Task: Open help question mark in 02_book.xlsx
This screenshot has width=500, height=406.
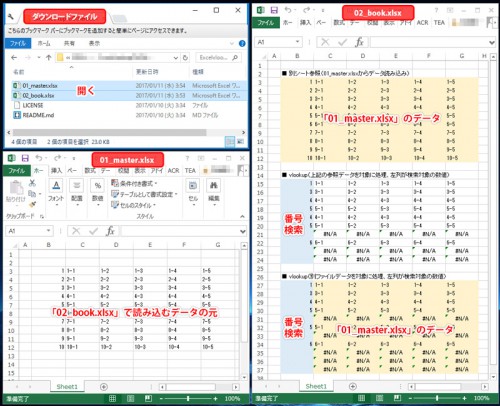Action: click(x=436, y=10)
